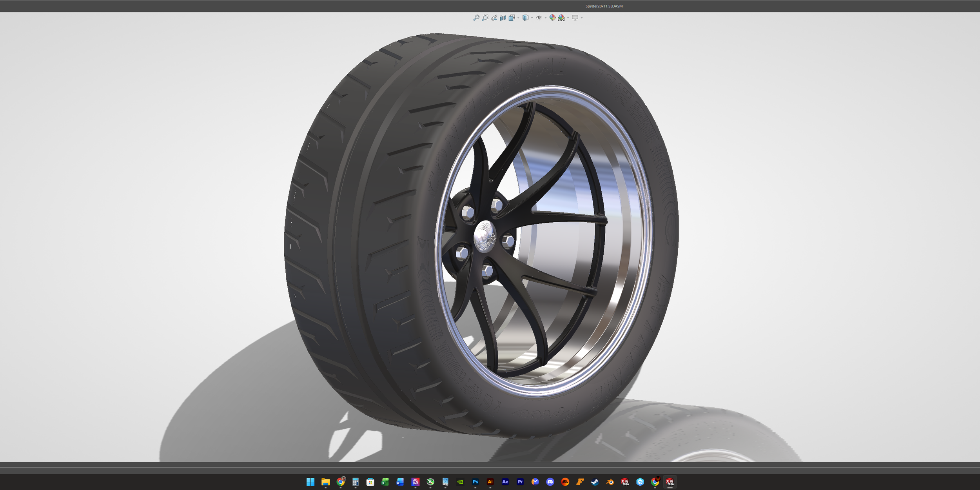
Task: Open the Microsoft Store taskbar icon
Action: (x=370, y=482)
